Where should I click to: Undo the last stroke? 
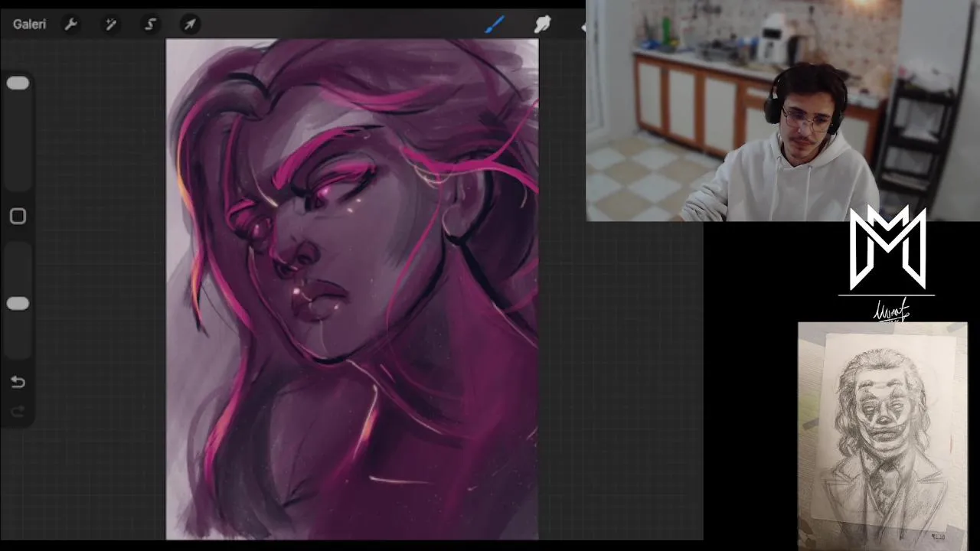pos(18,382)
